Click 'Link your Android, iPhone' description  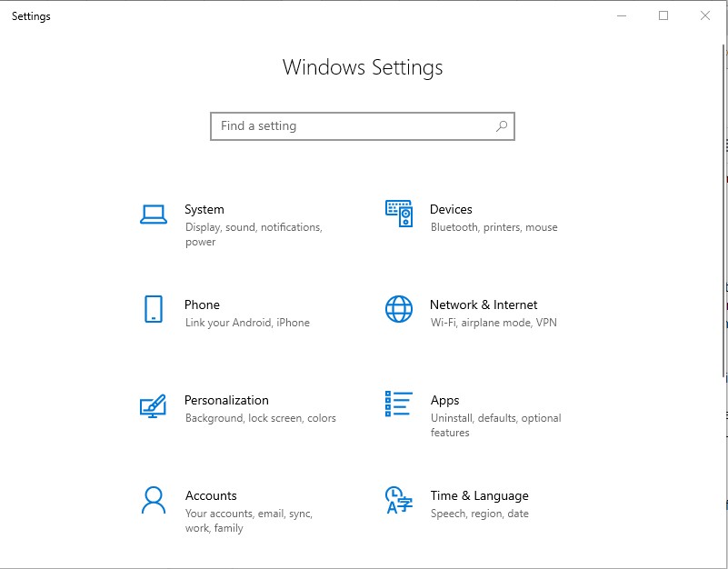tap(247, 323)
